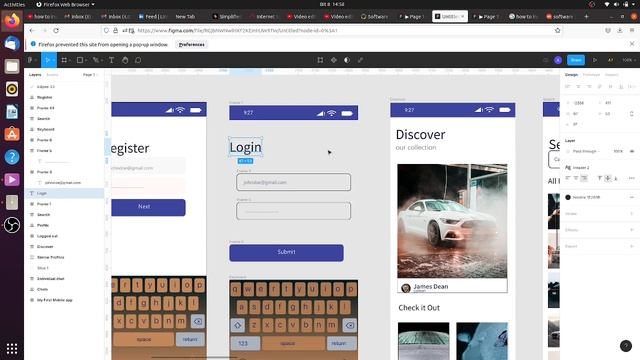Select the Text tool

pyautogui.click(x=111, y=60)
